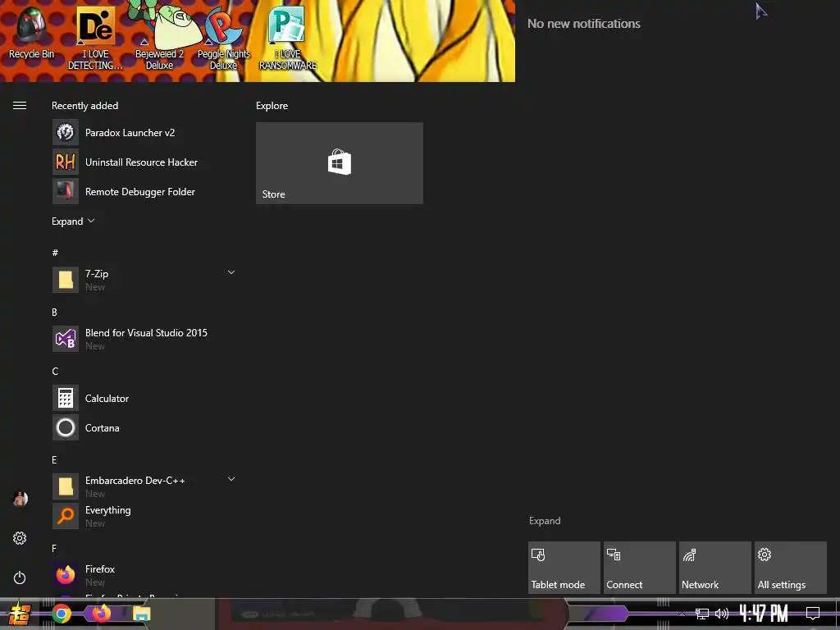Open Google Chrome from the taskbar
840x630 pixels.
point(62,614)
